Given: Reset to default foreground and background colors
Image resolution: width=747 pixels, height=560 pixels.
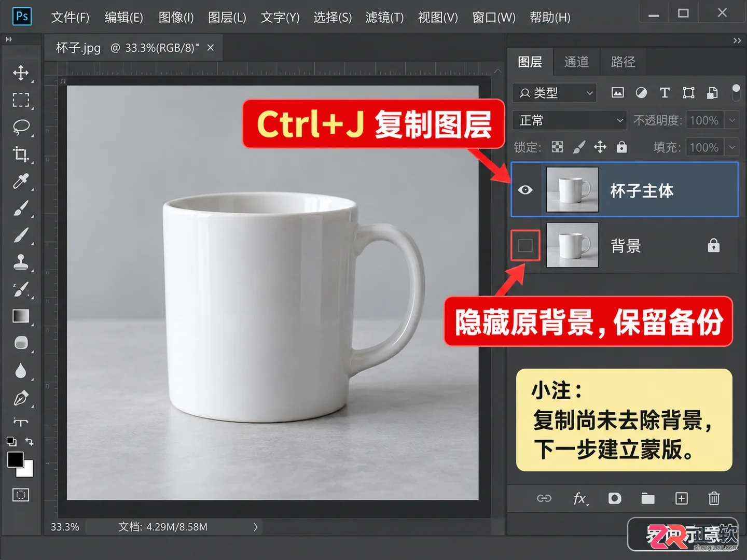Looking at the screenshot, I should [11, 442].
